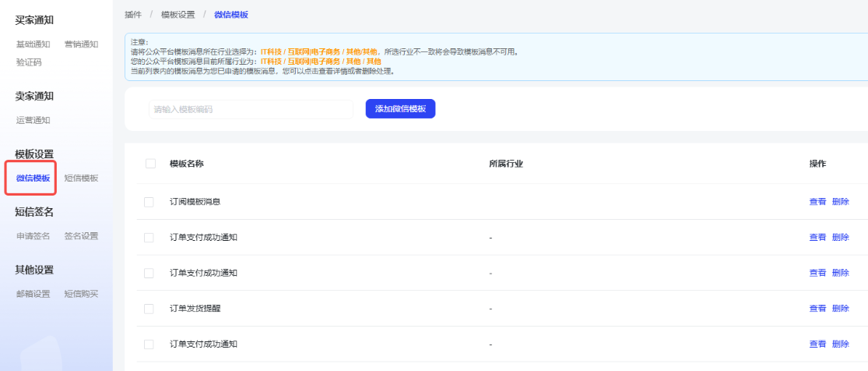Screen dimensions: 868x371
Task: Open 基础通知 in the sidebar
Action: click(x=33, y=44)
